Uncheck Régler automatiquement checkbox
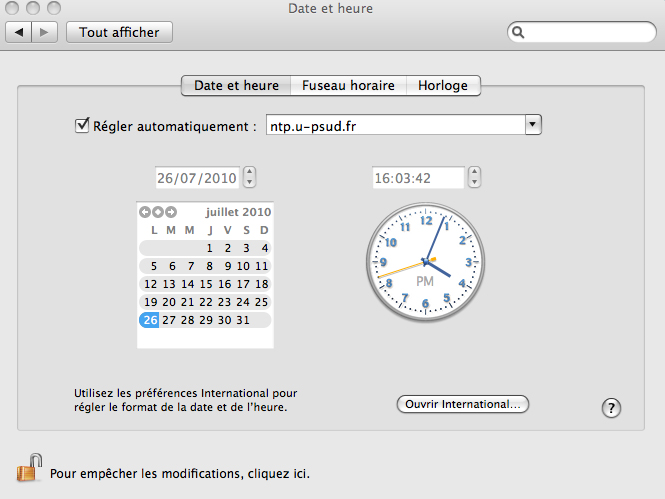The image size is (665, 499). tap(83, 125)
